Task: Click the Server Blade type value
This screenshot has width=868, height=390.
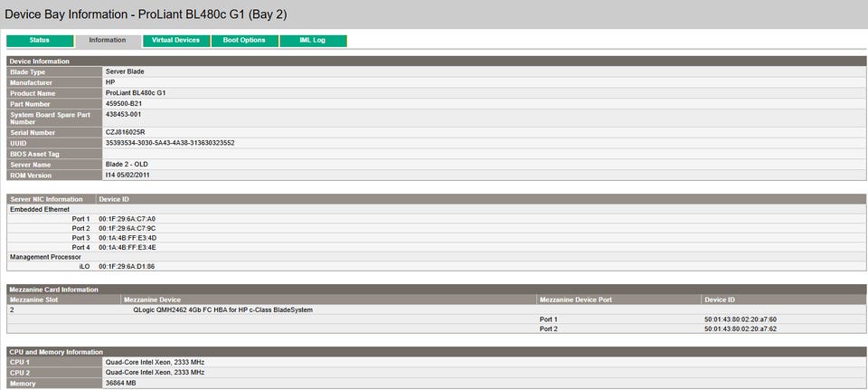Action: pyautogui.click(x=125, y=72)
